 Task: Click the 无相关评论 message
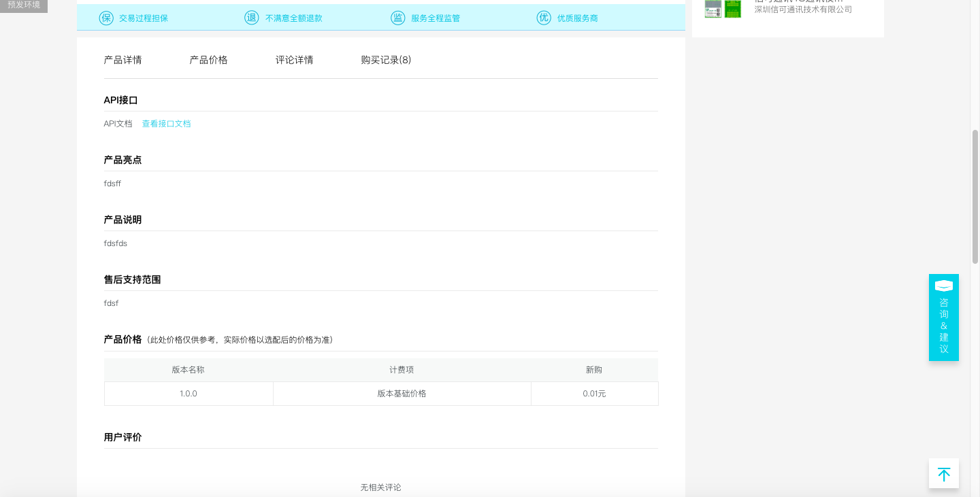pyautogui.click(x=381, y=487)
